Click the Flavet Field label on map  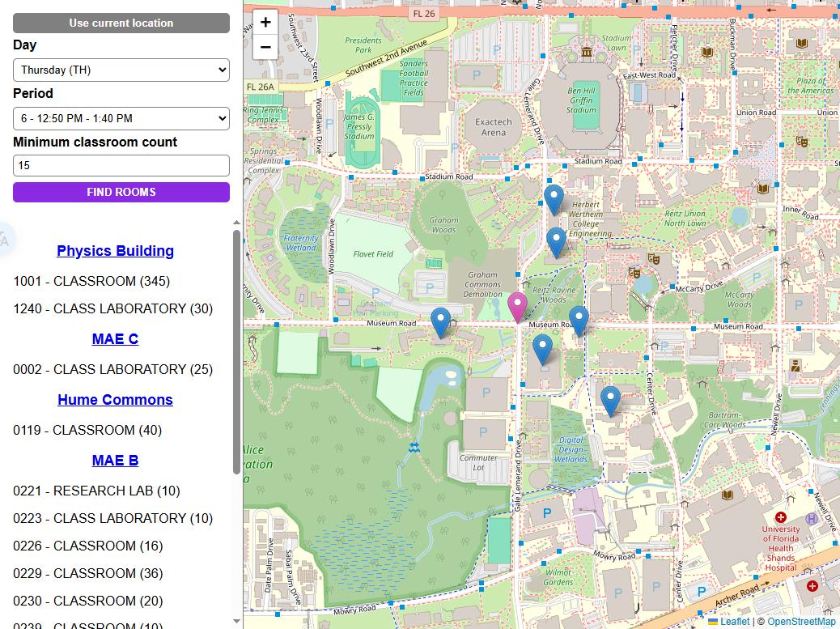373,254
